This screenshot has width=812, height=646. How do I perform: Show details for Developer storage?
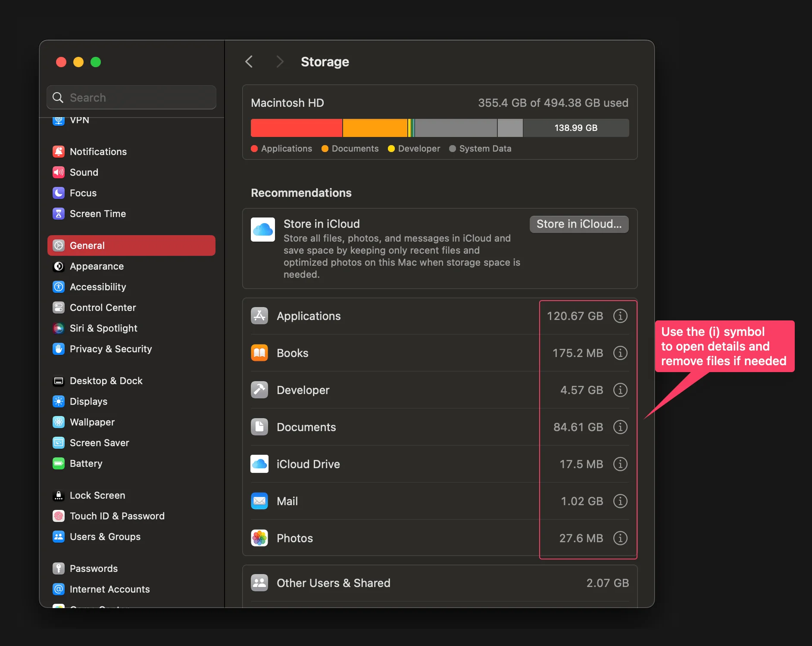(620, 390)
